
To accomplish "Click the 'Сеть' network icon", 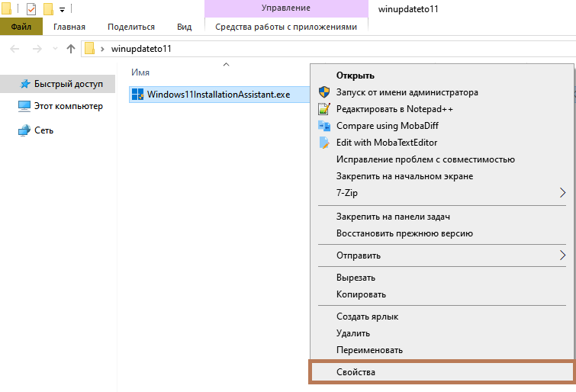I will click(24, 130).
